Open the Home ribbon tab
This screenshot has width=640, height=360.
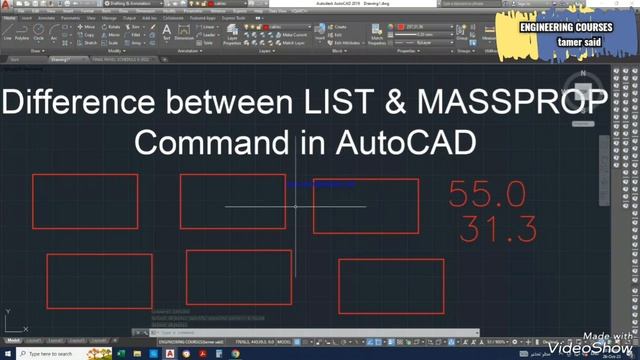tap(9, 18)
